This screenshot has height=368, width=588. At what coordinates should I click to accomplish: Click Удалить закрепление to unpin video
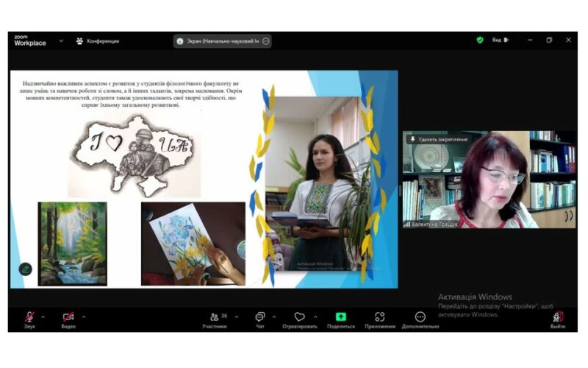438,139
